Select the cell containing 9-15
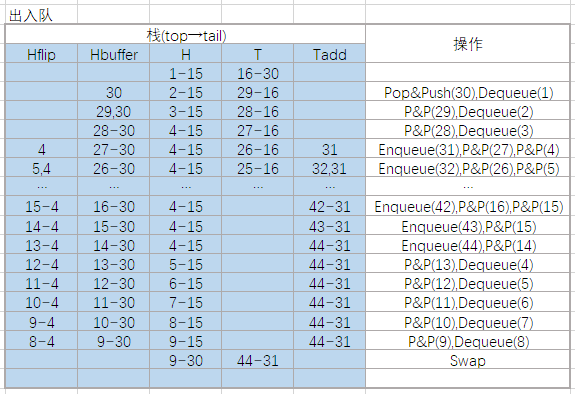Image resolution: width=575 pixels, height=394 pixels. coord(186,341)
